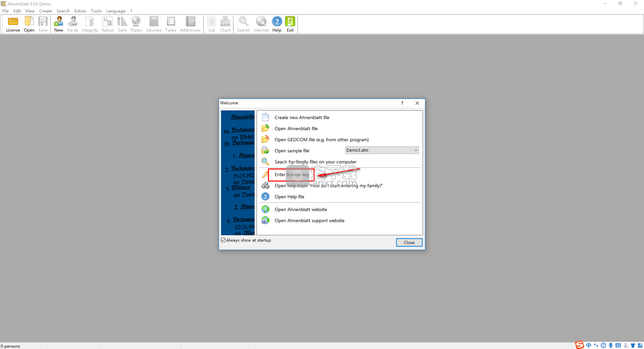Image resolution: width=644 pixels, height=349 pixels.
Task: Click the Ahnenliste sample image in Welcome dialog
Action: [238, 172]
